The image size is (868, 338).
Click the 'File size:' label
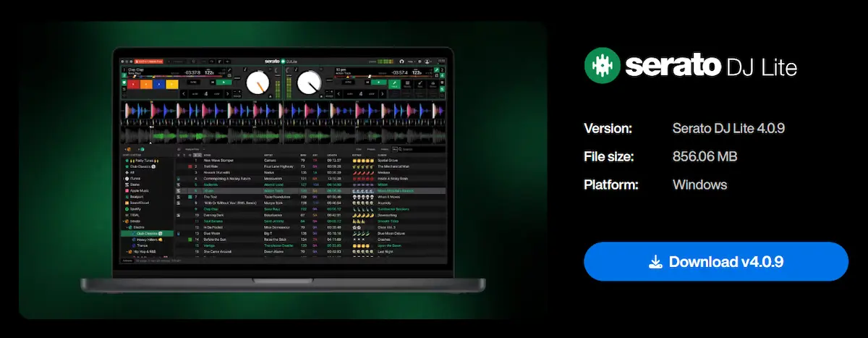coord(609,156)
